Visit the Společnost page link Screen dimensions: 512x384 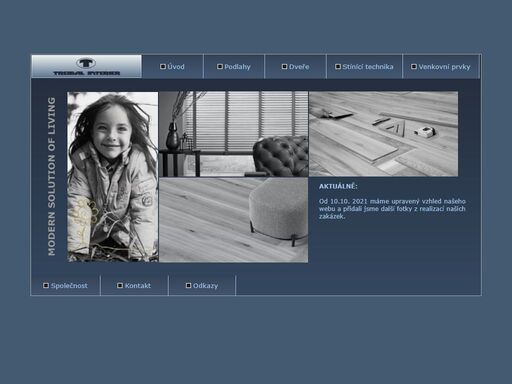click(x=69, y=286)
